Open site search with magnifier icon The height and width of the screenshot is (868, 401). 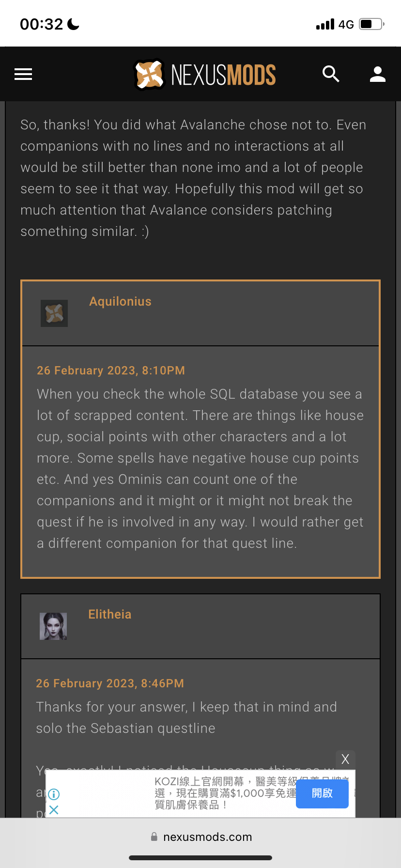[331, 74]
